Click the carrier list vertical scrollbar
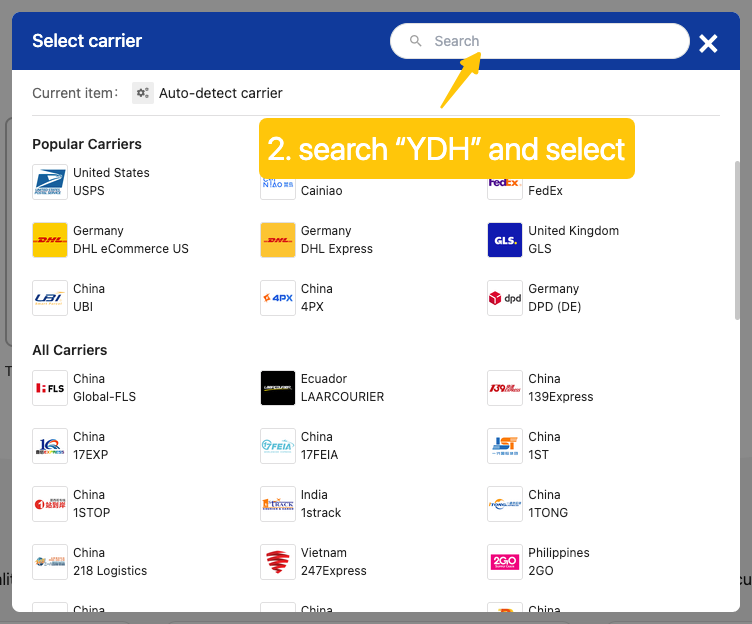This screenshot has width=752, height=624. point(737,240)
